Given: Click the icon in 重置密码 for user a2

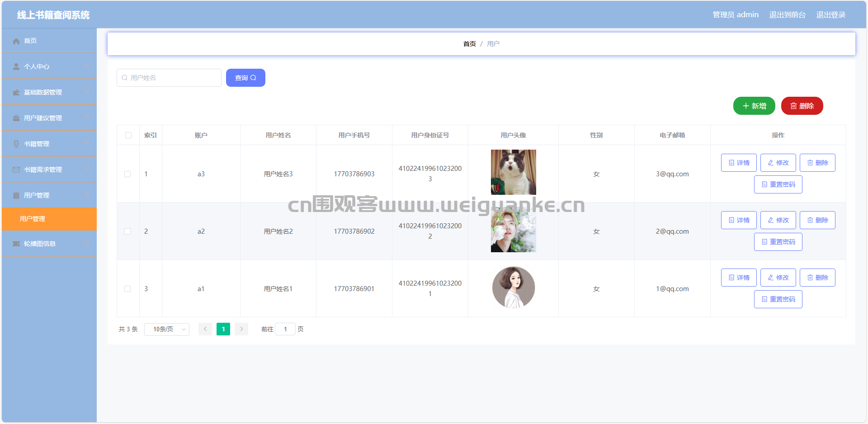Looking at the screenshot, I should (x=764, y=242).
